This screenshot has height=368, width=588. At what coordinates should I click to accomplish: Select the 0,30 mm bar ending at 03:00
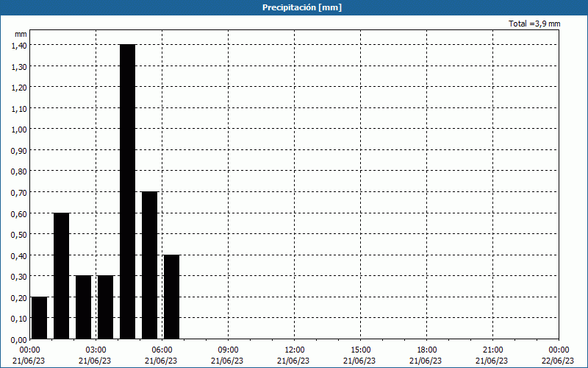84,307
